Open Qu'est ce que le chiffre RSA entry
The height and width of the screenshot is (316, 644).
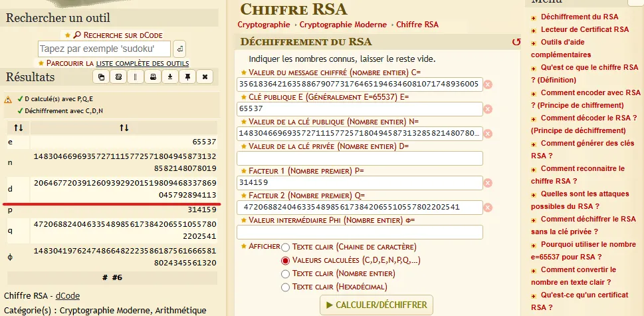coord(584,74)
